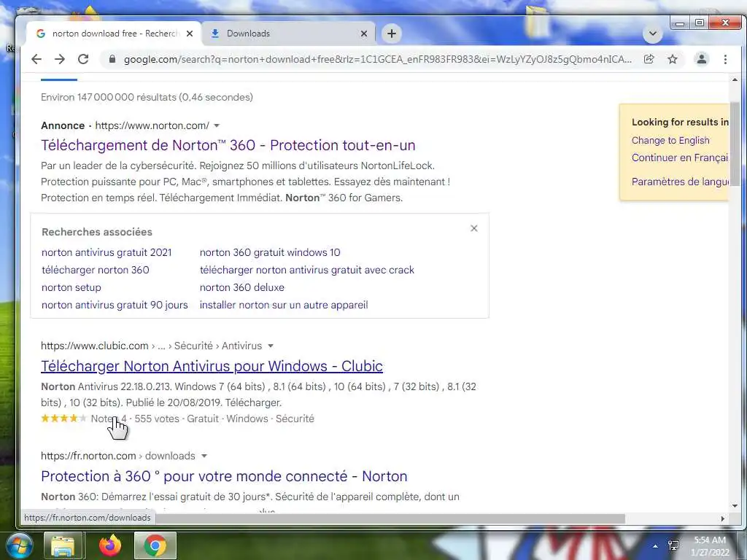Open File Explorer from the taskbar
747x560 pixels.
[63, 545]
